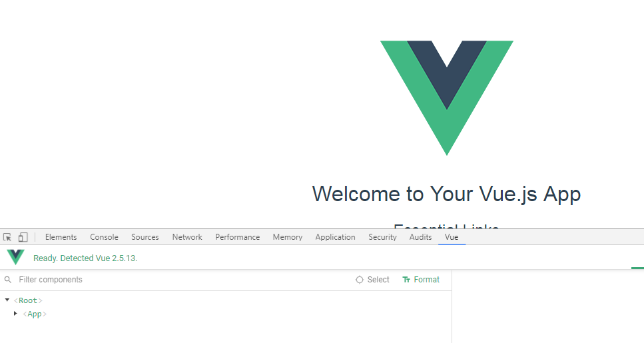Expand the App component arrow
644x343 pixels.
[x=15, y=314]
